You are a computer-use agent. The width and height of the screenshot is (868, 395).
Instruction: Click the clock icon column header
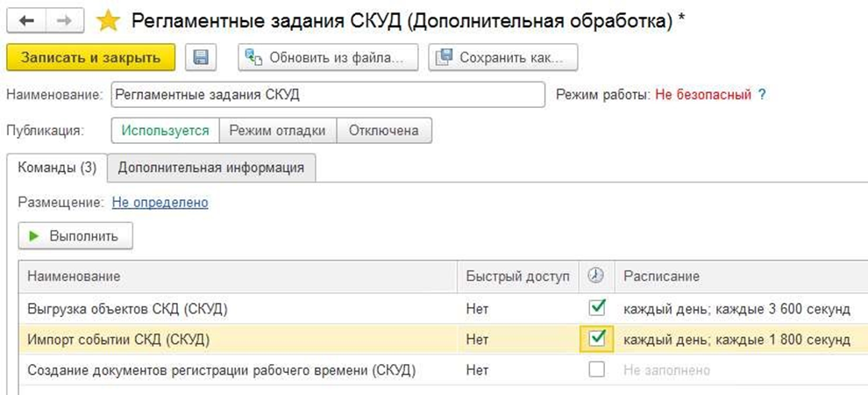coord(596,276)
